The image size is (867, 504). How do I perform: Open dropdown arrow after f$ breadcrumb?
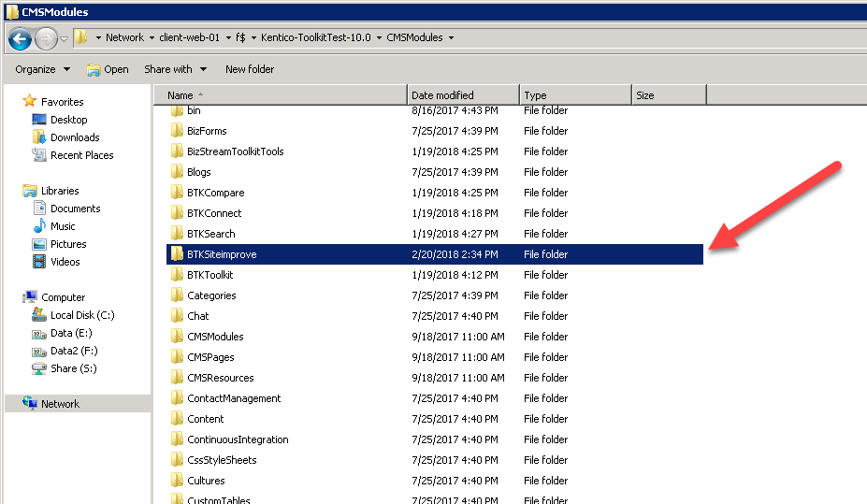253,37
